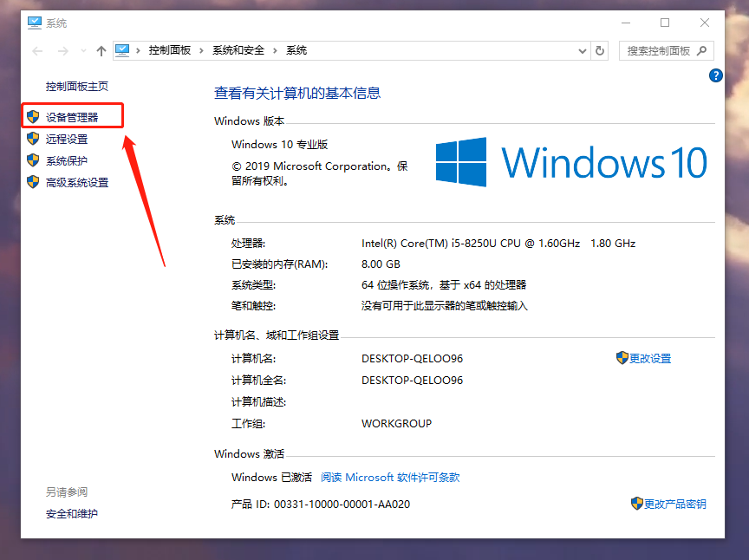749x560 pixels.
Task: Click the magnifier search icon
Action: point(701,50)
